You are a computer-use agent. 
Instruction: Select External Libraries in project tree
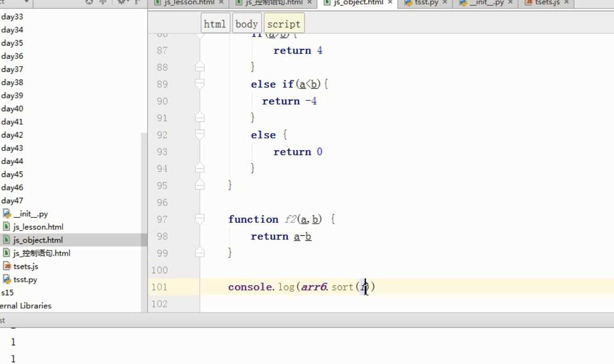(x=25, y=306)
